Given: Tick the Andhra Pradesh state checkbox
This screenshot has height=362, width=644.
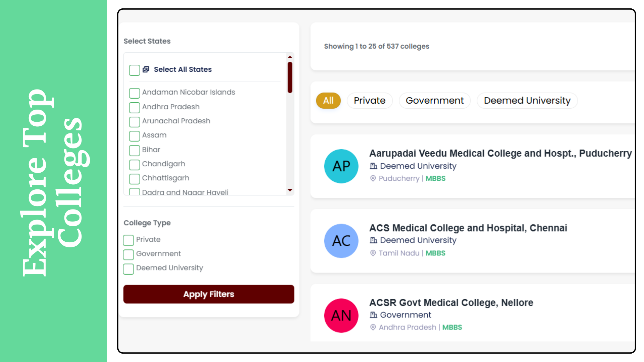Looking at the screenshot, I should click(x=135, y=107).
